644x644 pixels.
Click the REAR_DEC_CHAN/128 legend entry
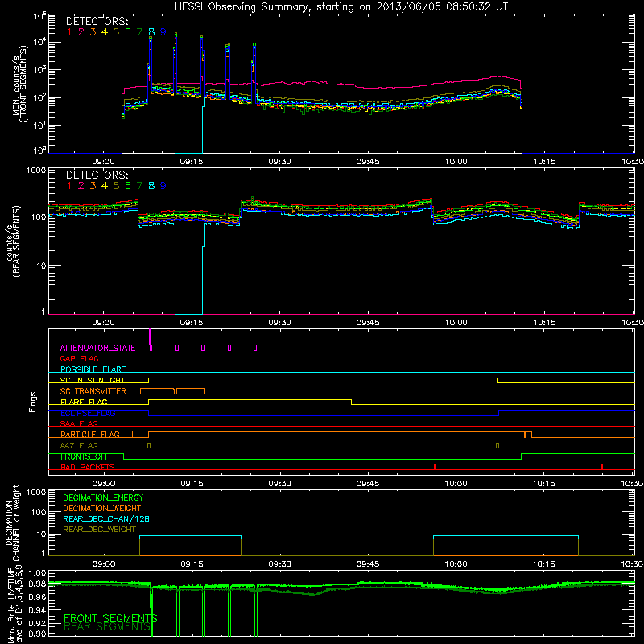point(106,519)
